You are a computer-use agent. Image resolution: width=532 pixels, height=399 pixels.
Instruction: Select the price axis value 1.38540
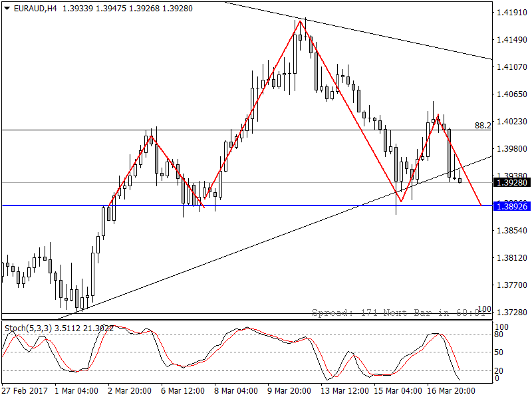[x=511, y=230]
